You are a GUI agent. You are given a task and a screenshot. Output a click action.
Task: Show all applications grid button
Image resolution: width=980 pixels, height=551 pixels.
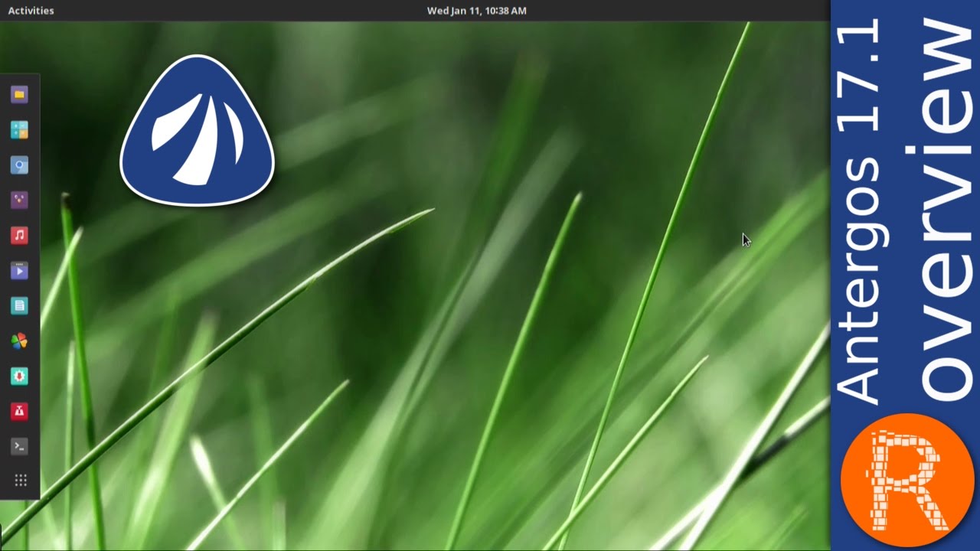coord(21,481)
